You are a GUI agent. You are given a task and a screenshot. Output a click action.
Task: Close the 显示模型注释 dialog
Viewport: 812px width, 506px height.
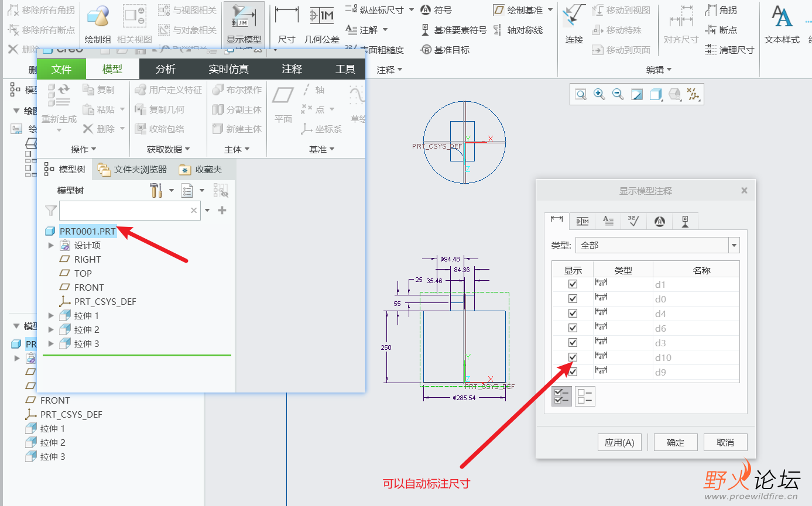pyautogui.click(x=744, y=191)
